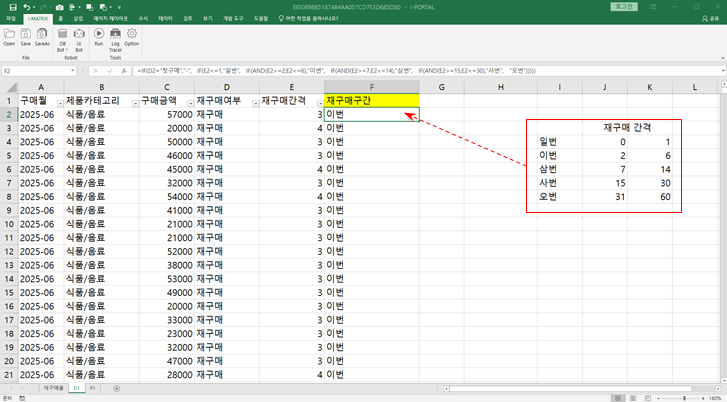Launch the UI Bot robot tool
This screenshot has width=727, height=402.
pyautogui.click(x=79, y=35)
